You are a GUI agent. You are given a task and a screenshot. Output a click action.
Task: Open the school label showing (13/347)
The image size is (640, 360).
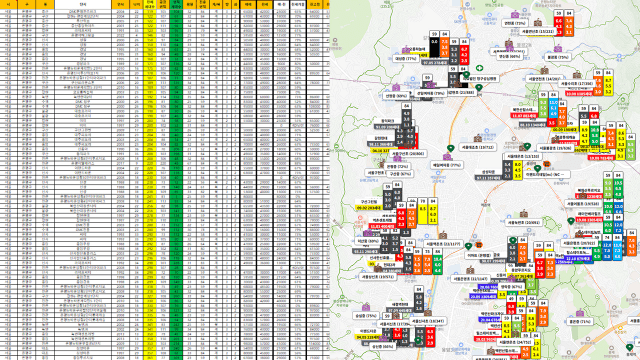point(428,321)
